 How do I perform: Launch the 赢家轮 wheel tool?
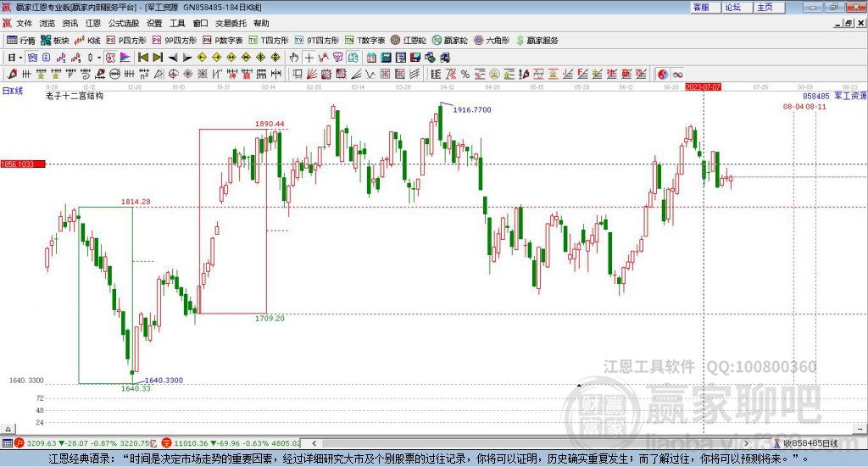[x=450, y=41]
